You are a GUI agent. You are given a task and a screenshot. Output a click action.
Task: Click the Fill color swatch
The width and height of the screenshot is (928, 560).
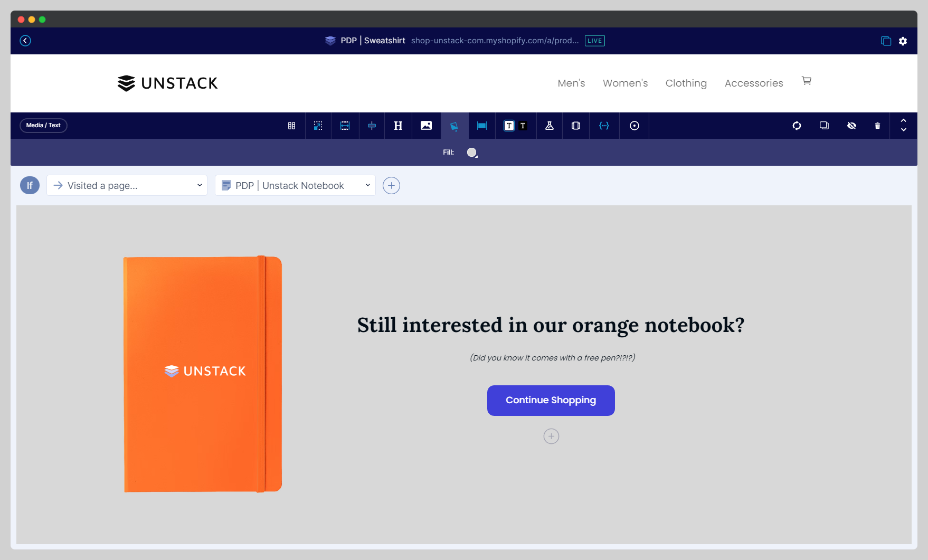tap(471, 152)
